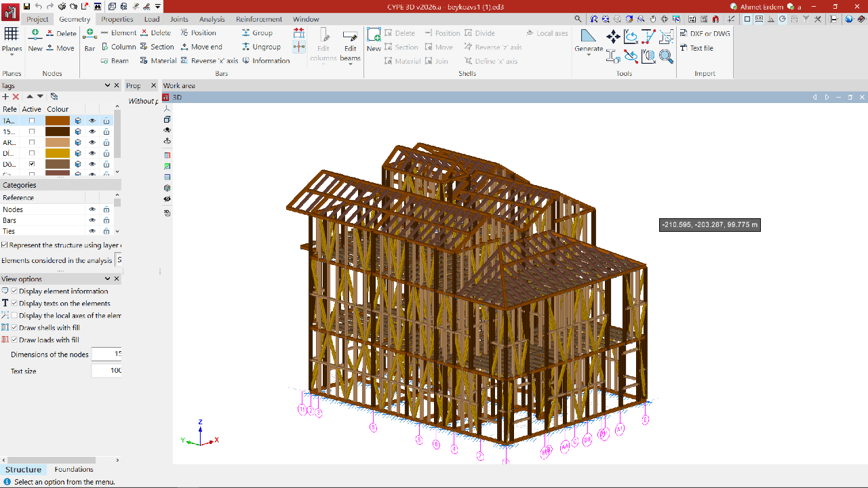Open the quick access toolbar dropdown arrow

(x=158, y=6)
